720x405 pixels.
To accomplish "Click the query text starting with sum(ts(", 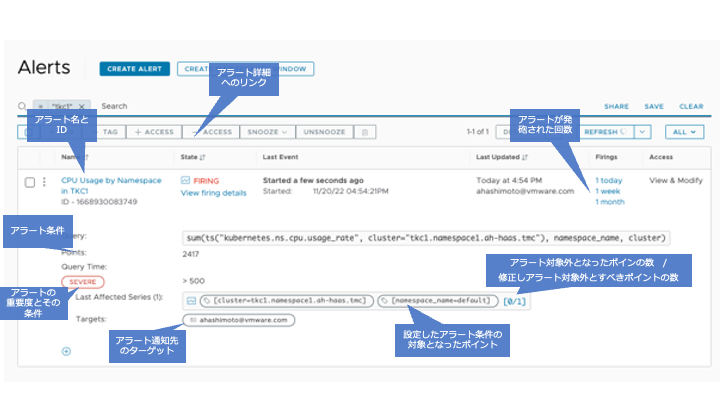I will click(426, 238).
